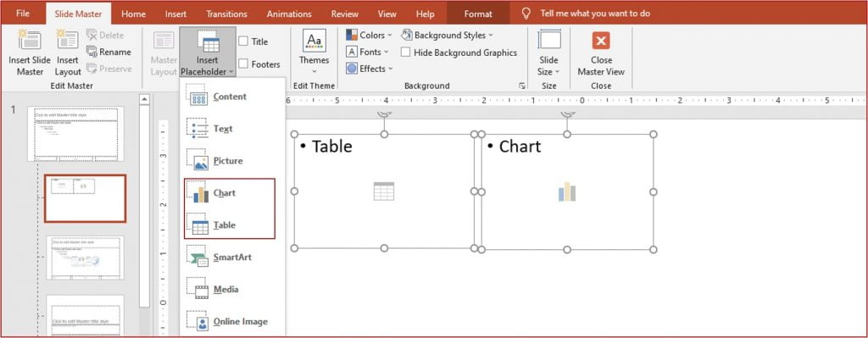Open the Effects dropdown
This screenshot has width=868, height=338.
pyautogui.click(x=370, y=69)
